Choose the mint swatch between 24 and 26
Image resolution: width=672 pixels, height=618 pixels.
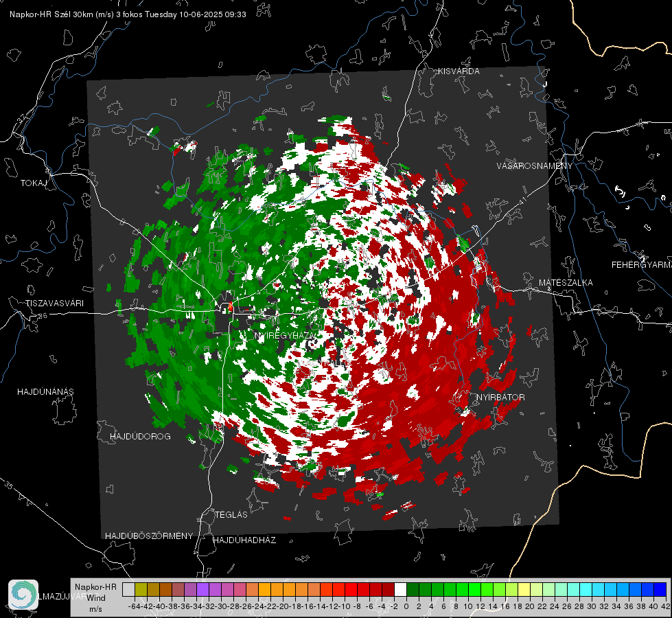pyautogui.click(x=561, y=589)
